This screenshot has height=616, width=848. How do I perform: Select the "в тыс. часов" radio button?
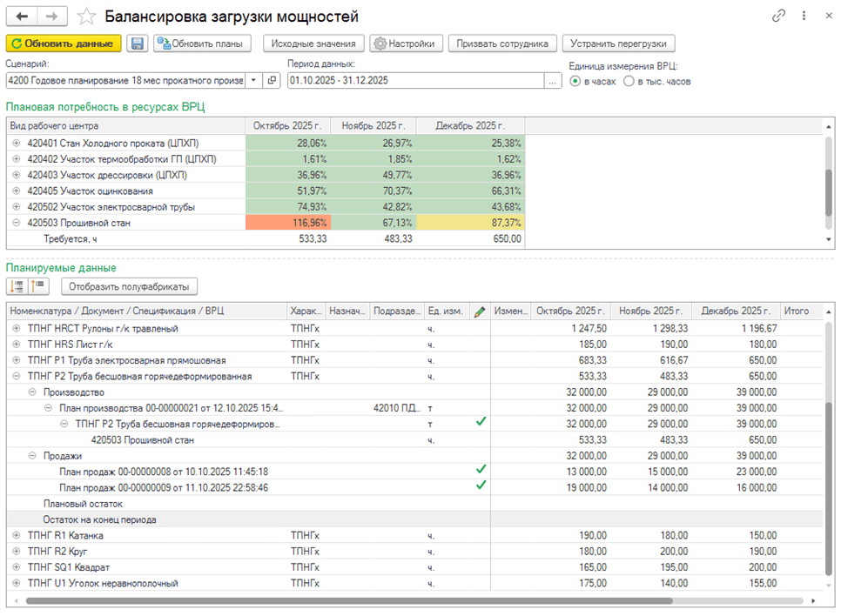click(629, 81)
